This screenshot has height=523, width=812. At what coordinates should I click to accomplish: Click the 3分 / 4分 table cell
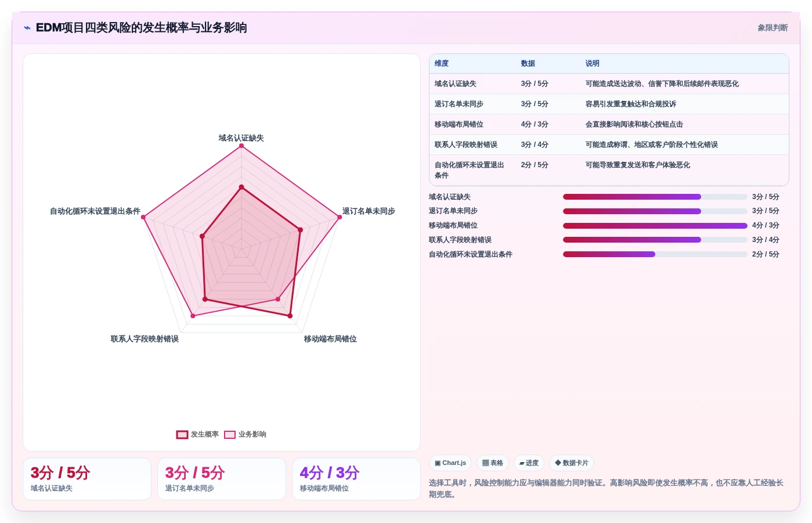click(535, 145)
